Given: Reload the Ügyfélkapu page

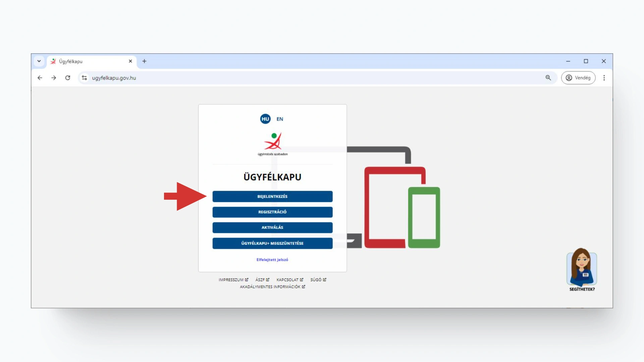Looking at the screenshot, I should coord(68,78).
